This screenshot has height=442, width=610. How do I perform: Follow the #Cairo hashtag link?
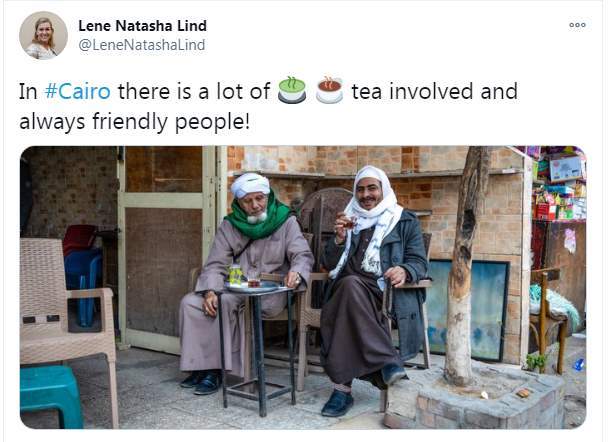pos(78,92)
